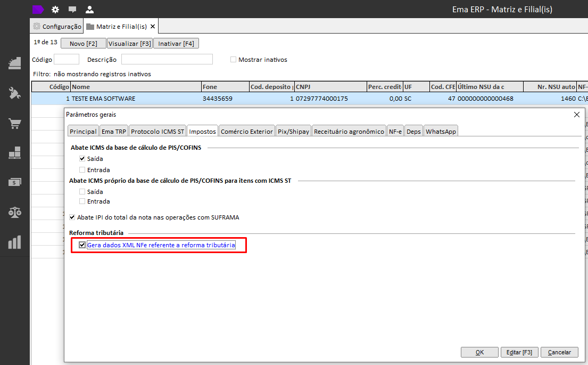Enable the Mostrar inativos checkbox

(x=233, y=60)
